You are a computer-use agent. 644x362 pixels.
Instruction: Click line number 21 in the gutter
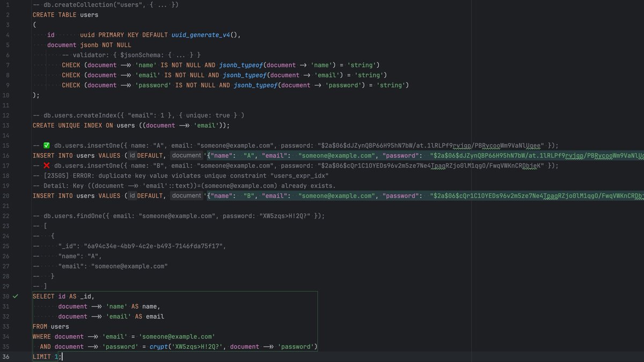(x=6, y=206)
